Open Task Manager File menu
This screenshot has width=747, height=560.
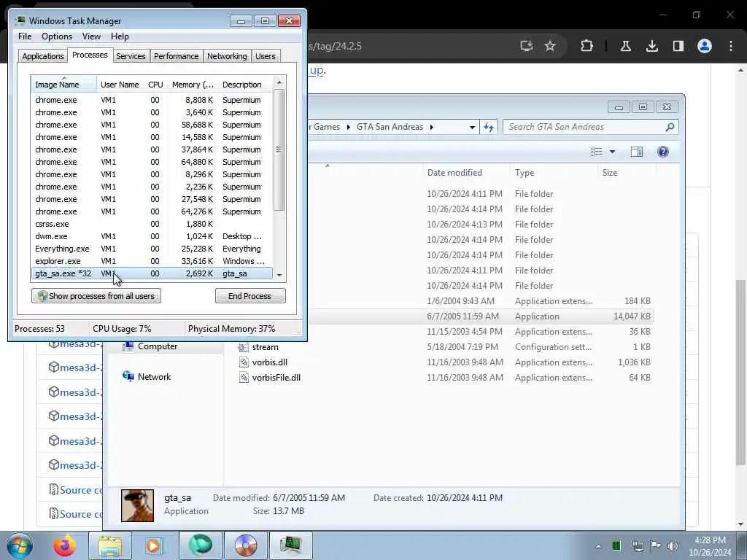(x=25, y=36)
